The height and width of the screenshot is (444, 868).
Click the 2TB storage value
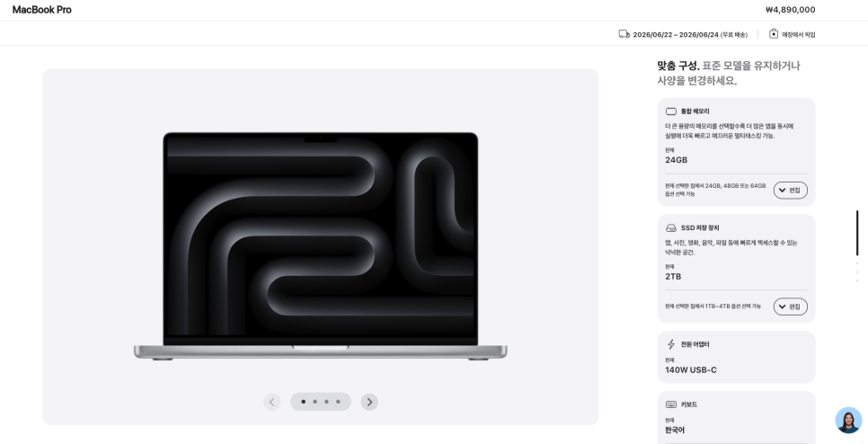point(673,276)
